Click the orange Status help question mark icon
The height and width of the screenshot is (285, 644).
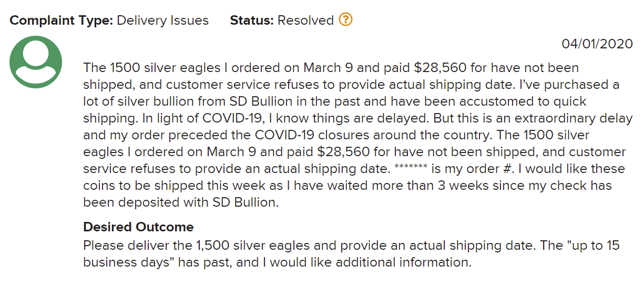[x=345, y=20]
